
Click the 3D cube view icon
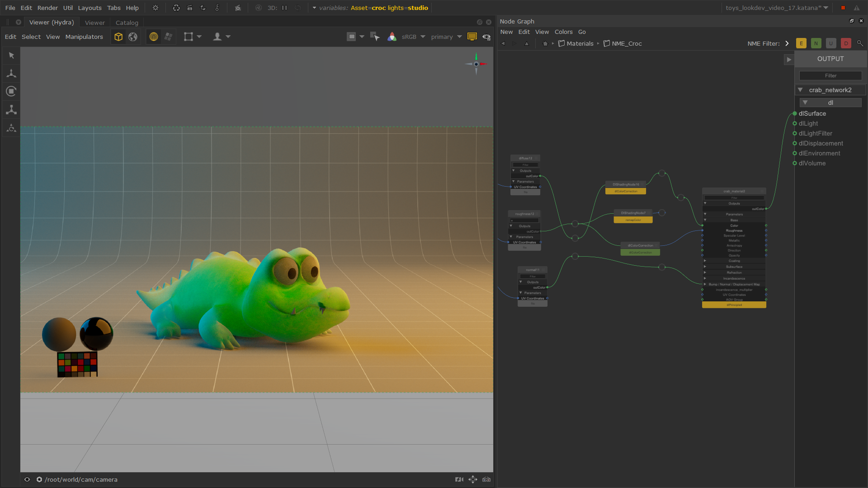click(x=118, y=37)
